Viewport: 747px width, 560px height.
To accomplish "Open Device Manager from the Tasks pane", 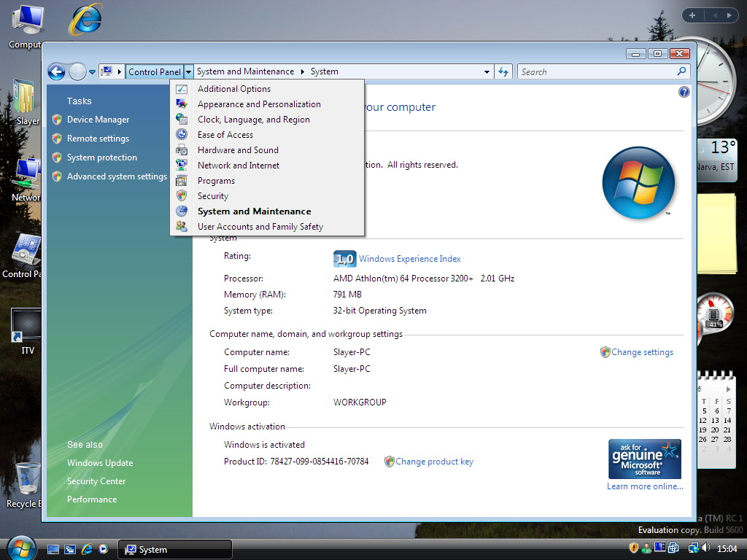I will coord(98,120).
